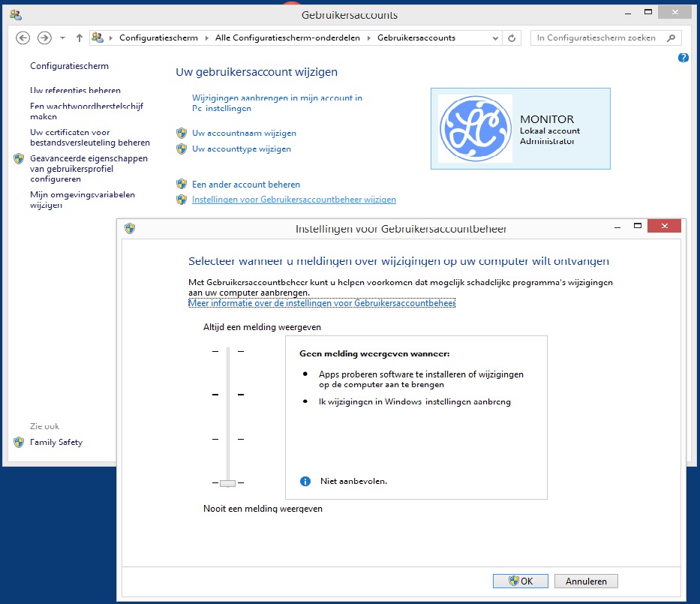
Task: Click the Lokaal account text
Action: [550, 131]
